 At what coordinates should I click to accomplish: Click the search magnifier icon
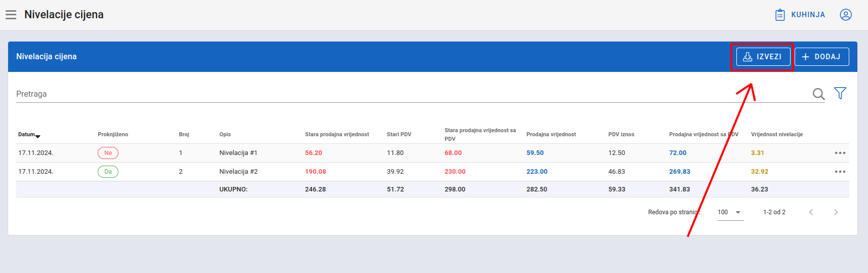pyautogui.click(x=818, y=94)
